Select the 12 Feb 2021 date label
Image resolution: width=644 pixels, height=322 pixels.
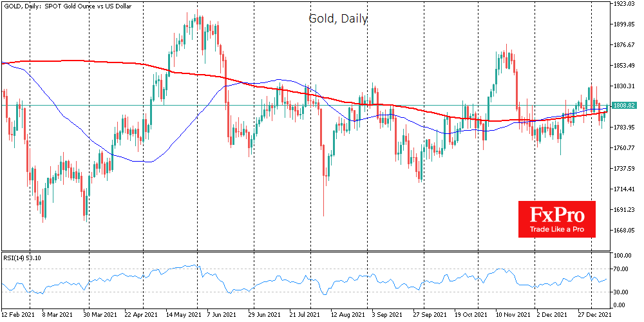point(19,315)
